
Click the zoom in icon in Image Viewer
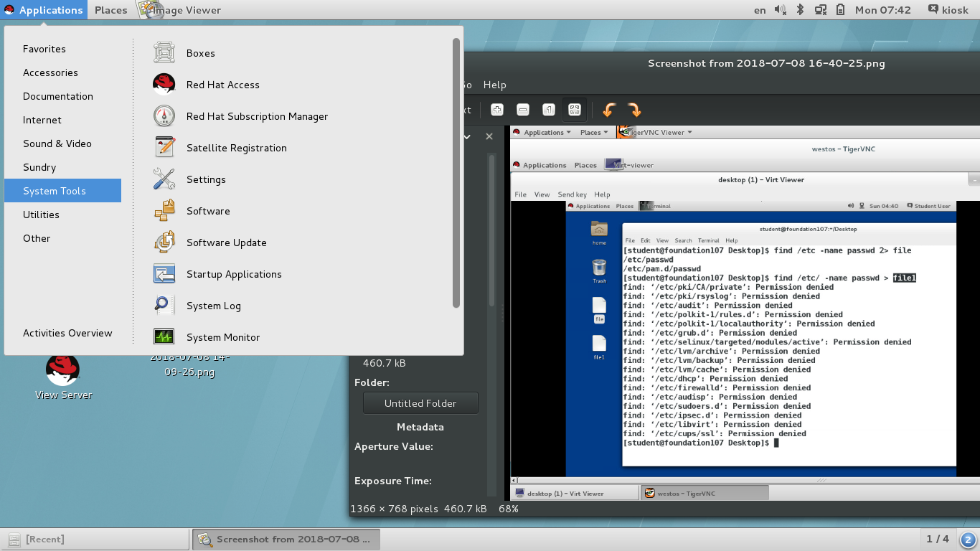click(x=497, y=110)
